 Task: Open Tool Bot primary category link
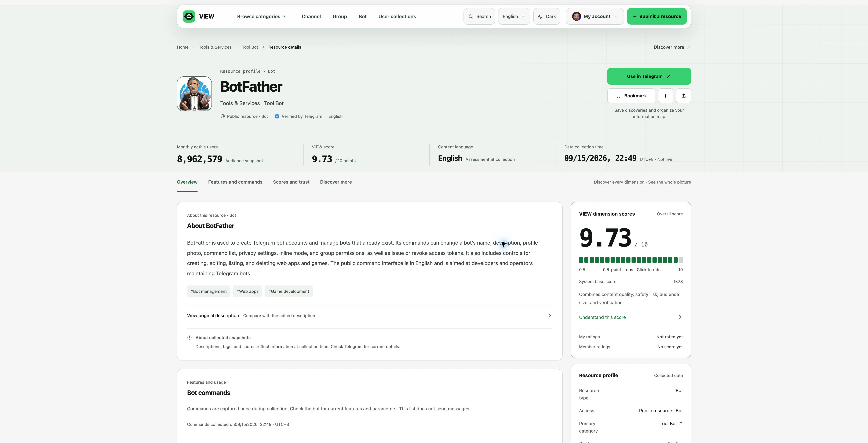click(671, 424)
